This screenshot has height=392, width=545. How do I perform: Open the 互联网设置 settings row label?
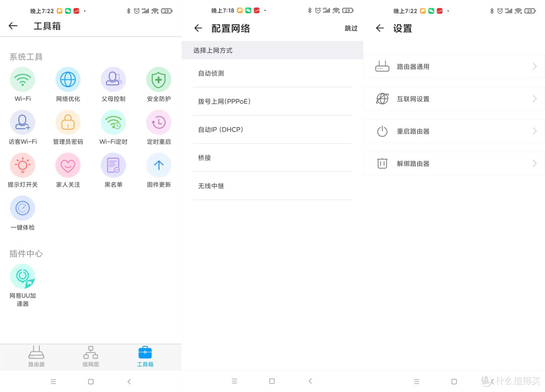point(413,99)
